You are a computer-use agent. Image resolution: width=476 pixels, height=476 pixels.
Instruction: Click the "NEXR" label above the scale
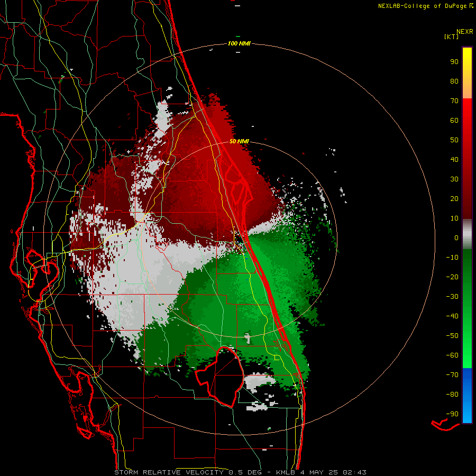(465, 31)
